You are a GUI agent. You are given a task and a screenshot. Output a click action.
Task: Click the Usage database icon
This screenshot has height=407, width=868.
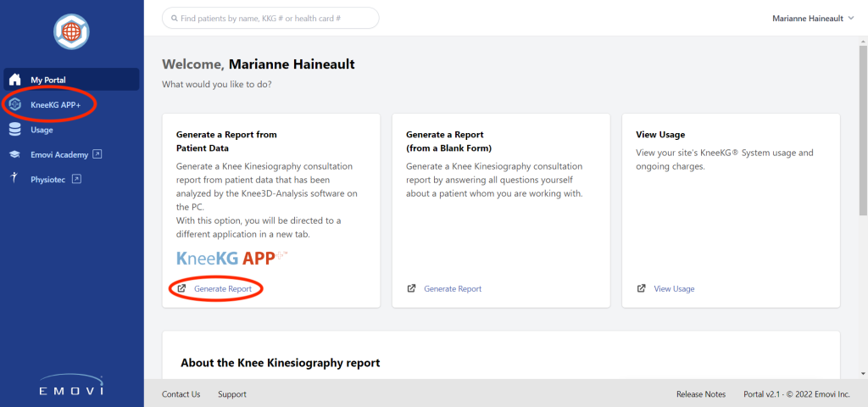15,130
